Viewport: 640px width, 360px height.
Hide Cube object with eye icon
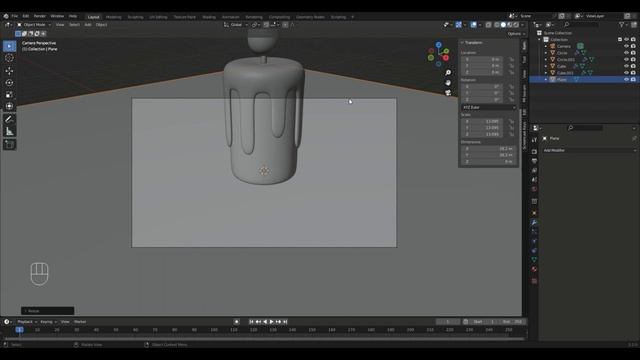626,66
